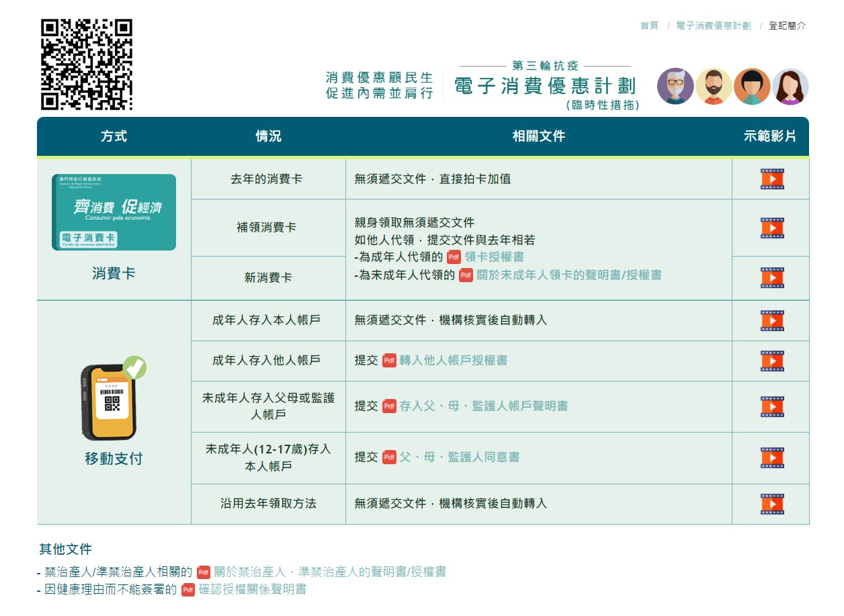Open the 確認授權關係聲明書 document
The width and height of the screenshot is (844, 616).
coord(252,590)
